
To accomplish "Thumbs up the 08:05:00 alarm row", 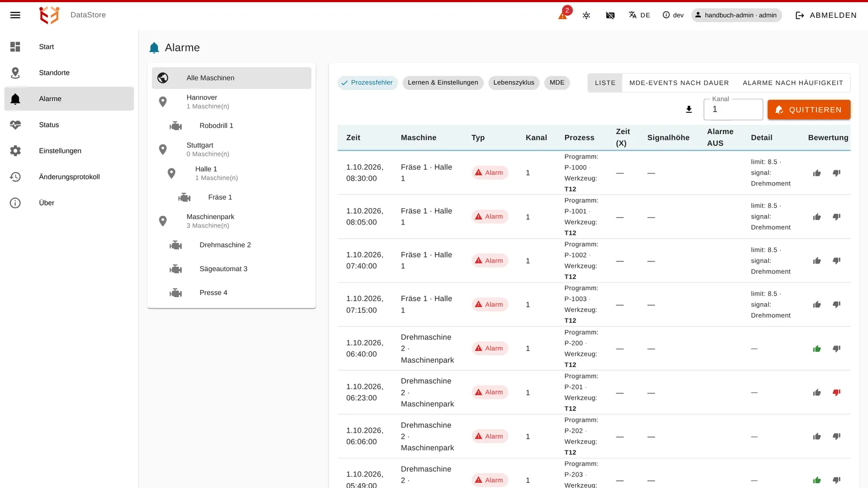I will pos(817,217).
